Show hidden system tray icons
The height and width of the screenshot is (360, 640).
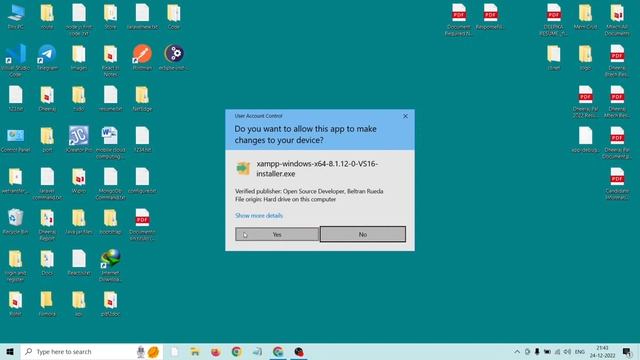pyautogui.click(x=517, y=351)
